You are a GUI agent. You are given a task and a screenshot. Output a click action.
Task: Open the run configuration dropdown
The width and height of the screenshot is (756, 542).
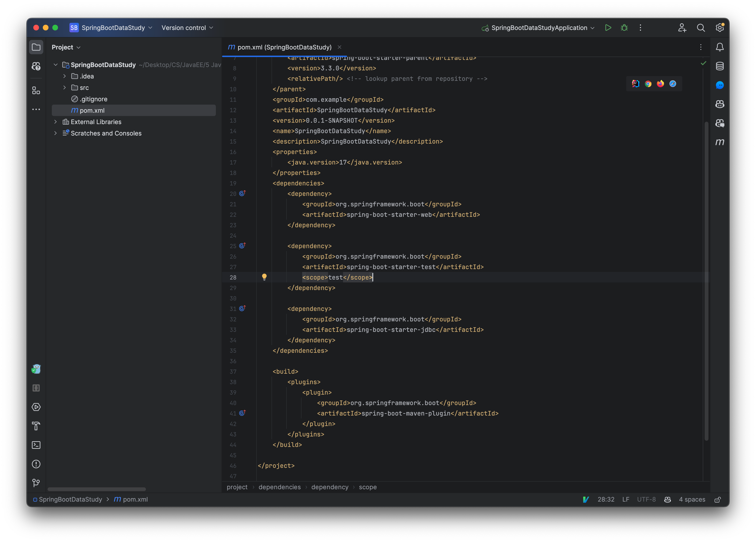pyautogui.click(x=538, y=28)
